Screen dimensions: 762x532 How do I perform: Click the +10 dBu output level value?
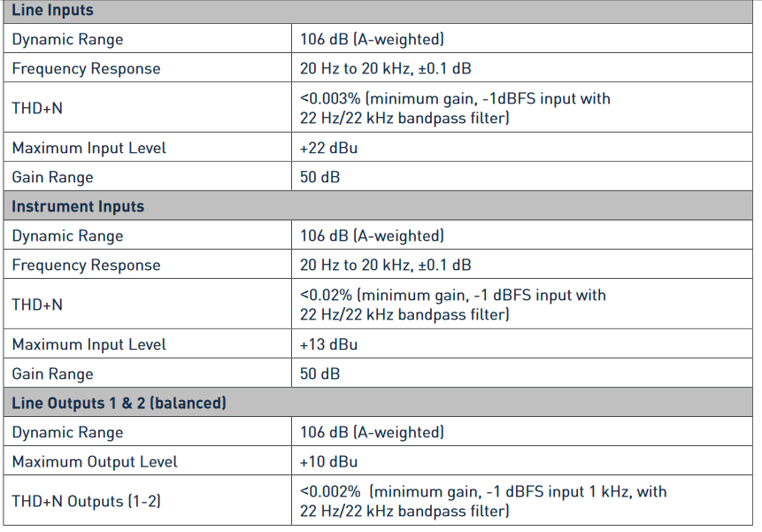pyautogui.click(x=328, y=461)
